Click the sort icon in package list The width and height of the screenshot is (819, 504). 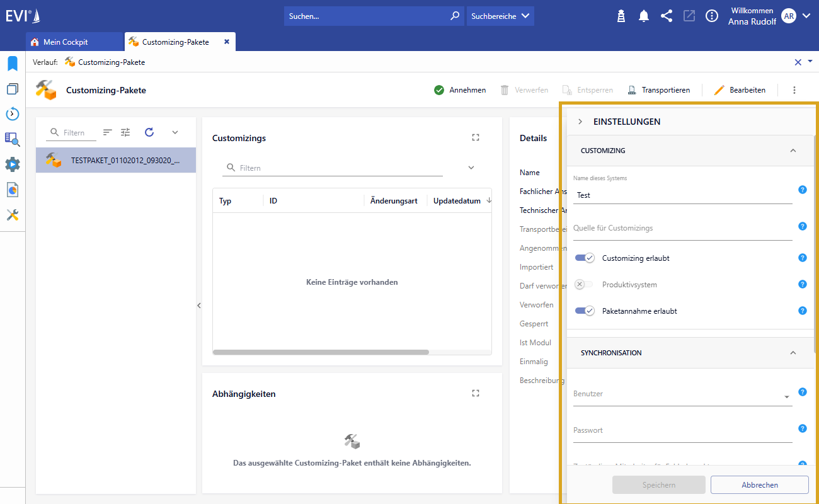coord(108,132)
